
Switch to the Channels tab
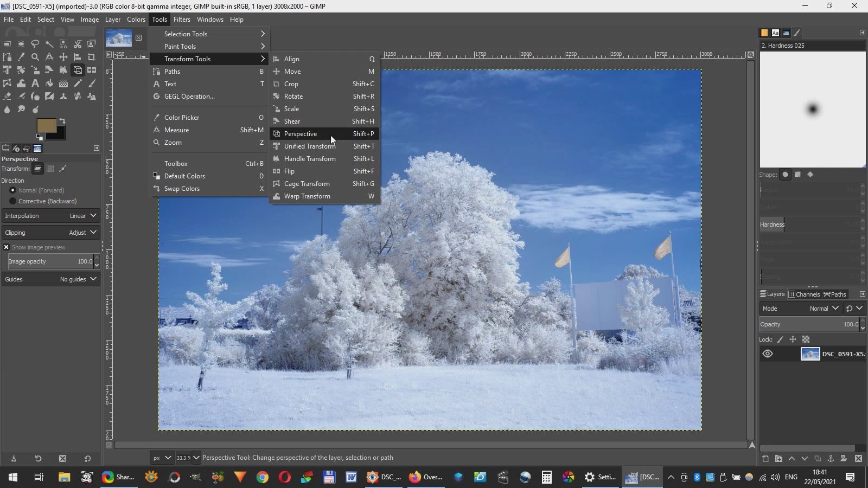[804, 294]
